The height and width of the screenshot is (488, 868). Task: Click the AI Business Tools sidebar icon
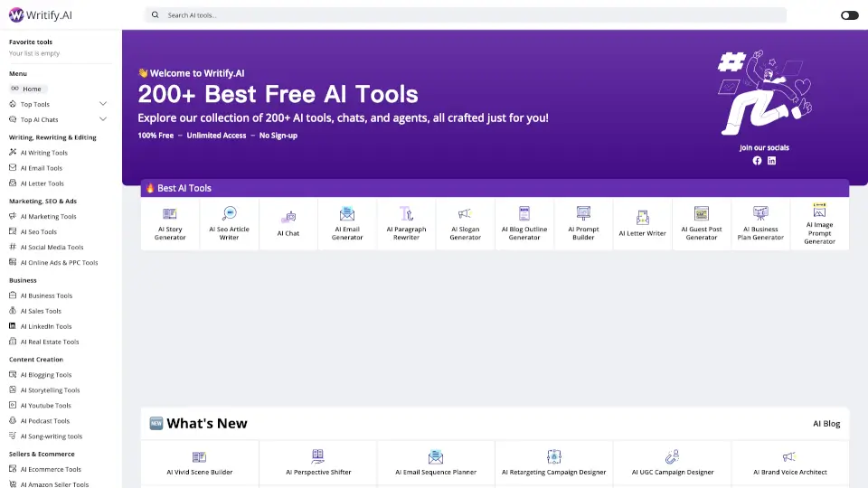click(x=13, y=296)
